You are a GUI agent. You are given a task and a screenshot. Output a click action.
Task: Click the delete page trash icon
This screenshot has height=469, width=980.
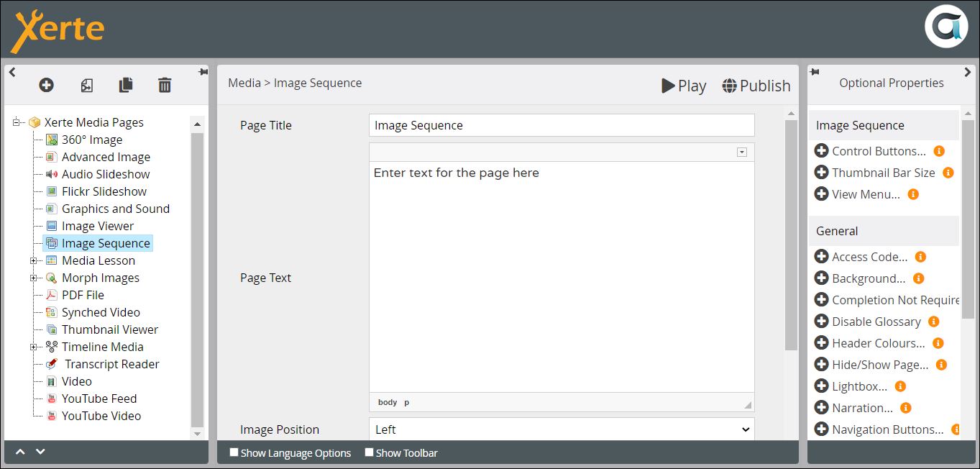(x=165, y=86)
